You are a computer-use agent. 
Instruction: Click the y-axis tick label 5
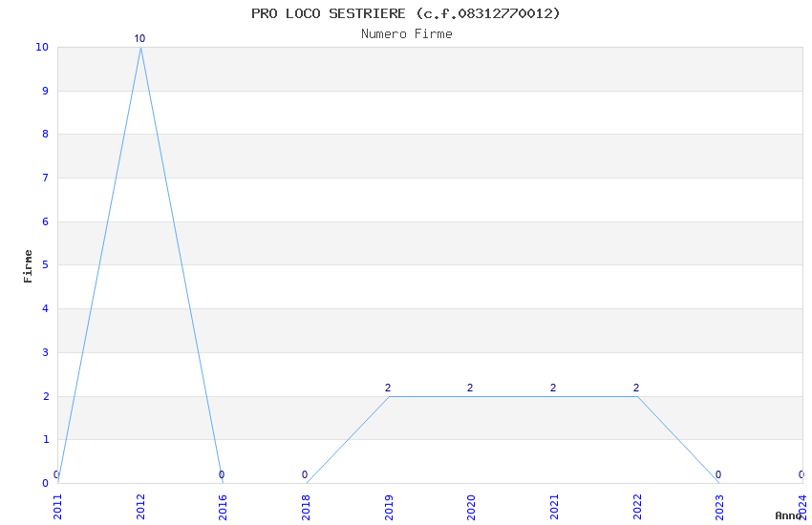pyautogui.click(x=46, y=264)
